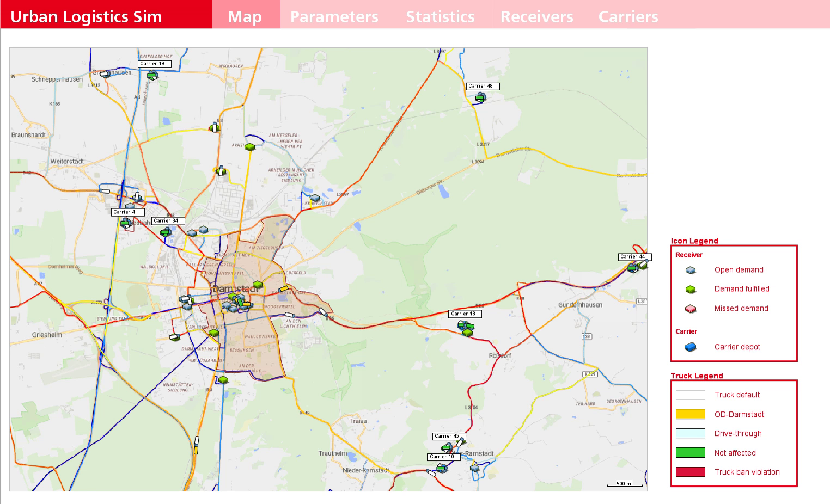Click the Missed demand legend icon
This screenshot has width=830, height=504.
[x=691, y=309]
